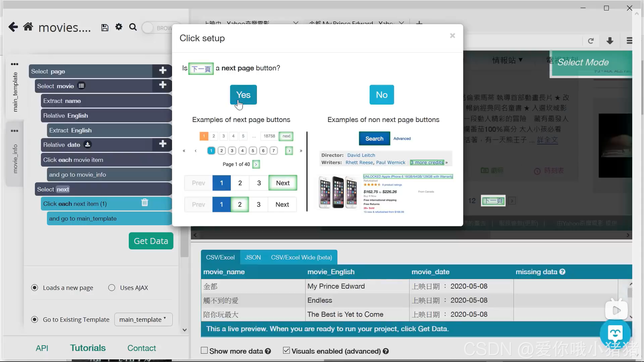The height and width of the screenshot is (362, 644).
Task: Open the browser hamburger menu
Action: (629, 41)
